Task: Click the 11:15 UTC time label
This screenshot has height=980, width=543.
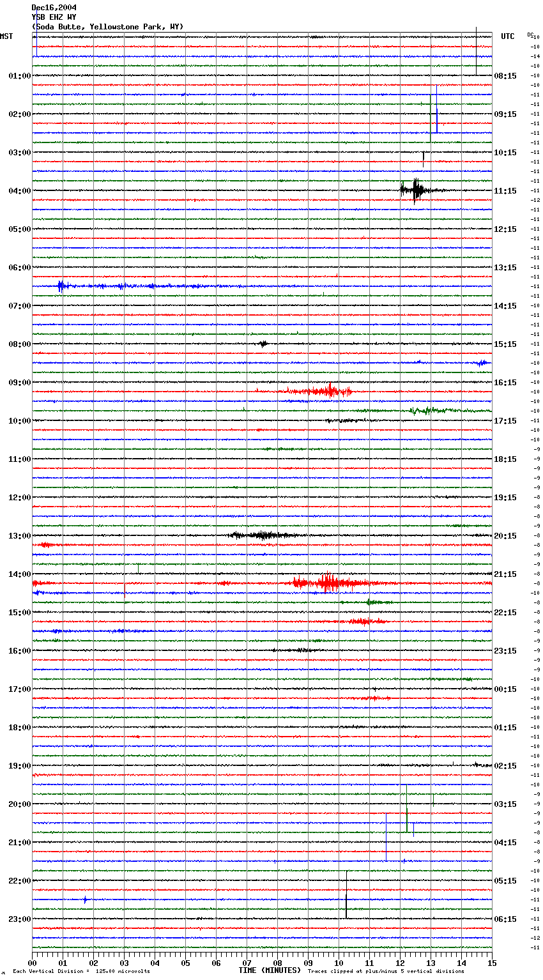Action: coord(505,191)
